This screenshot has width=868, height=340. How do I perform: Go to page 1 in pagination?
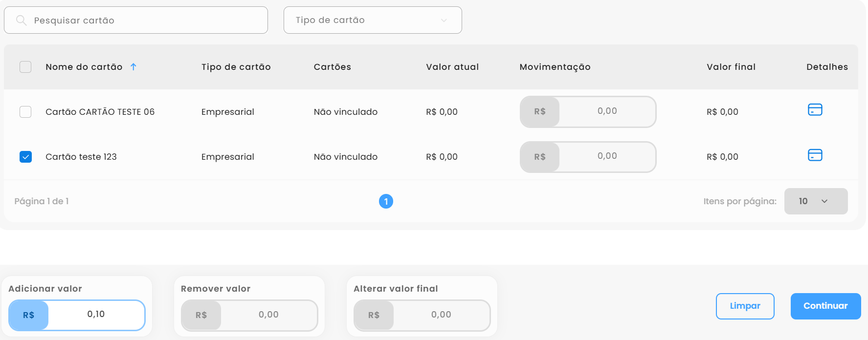[386, 201]
